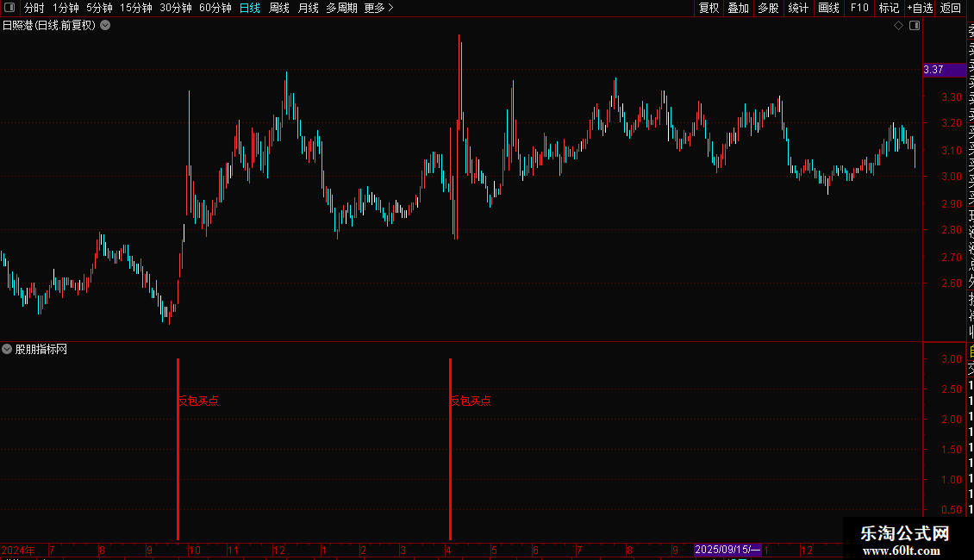The image size is (974, 560).
Task: Switch to 分时 intraday view
Action: pos(34,8)
